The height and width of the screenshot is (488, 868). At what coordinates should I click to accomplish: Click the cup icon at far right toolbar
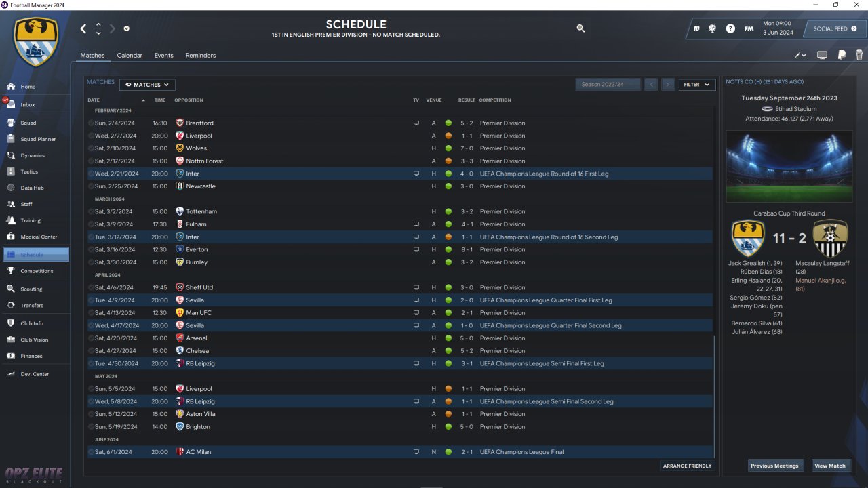click(x=859, y=55)
